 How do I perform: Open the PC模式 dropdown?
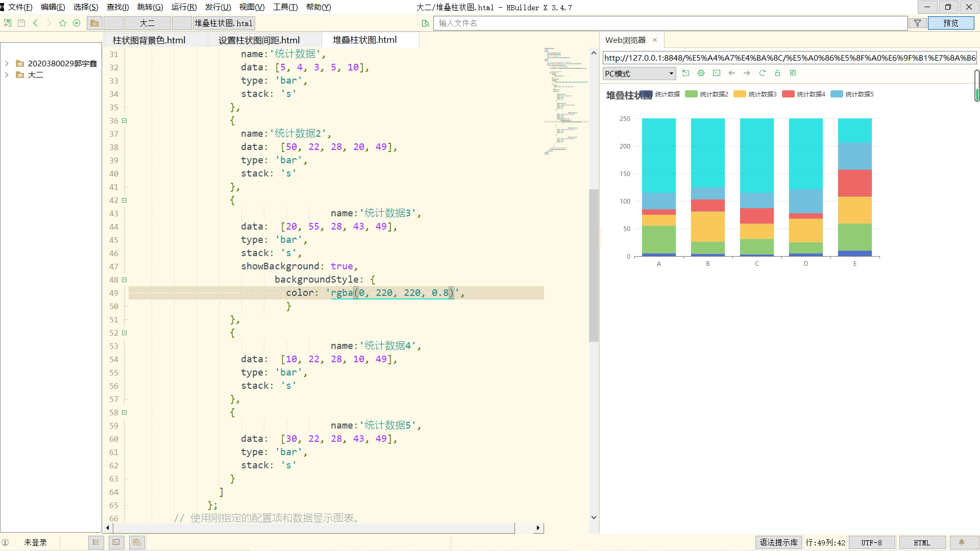(x=639, y=73)
